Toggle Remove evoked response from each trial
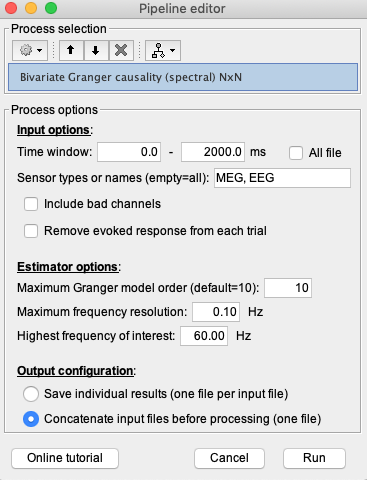This screenshot has width=367, height=480. (x=31, y=231)
